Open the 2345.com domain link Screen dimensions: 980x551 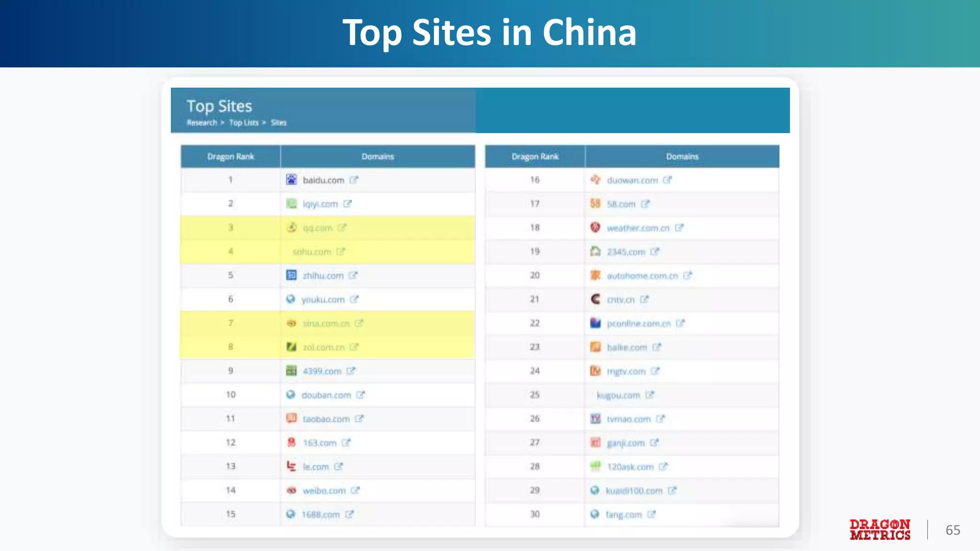(x=626, y=252)
